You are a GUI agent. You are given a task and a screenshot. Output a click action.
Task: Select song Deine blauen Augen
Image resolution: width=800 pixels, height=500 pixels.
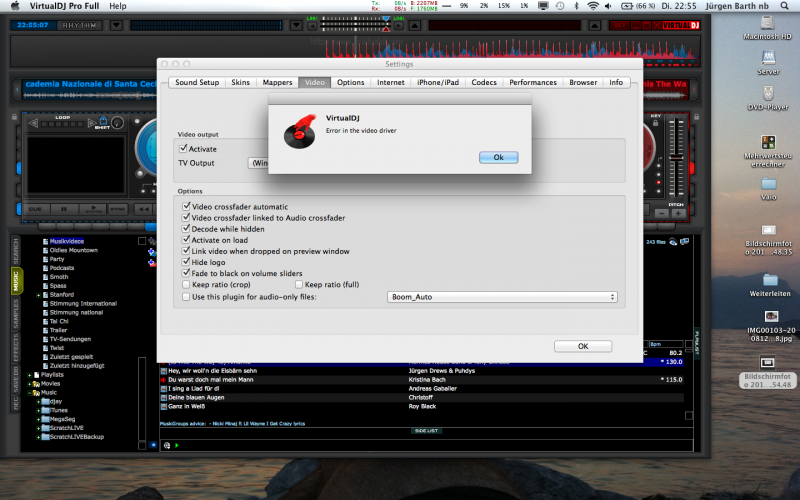click(196, 397)
